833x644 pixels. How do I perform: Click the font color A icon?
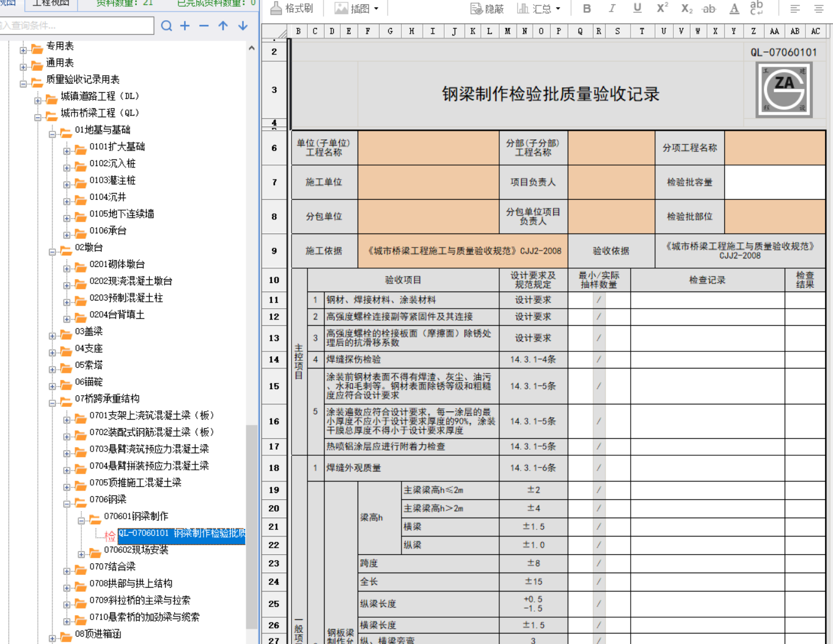(x=734, y=9)
